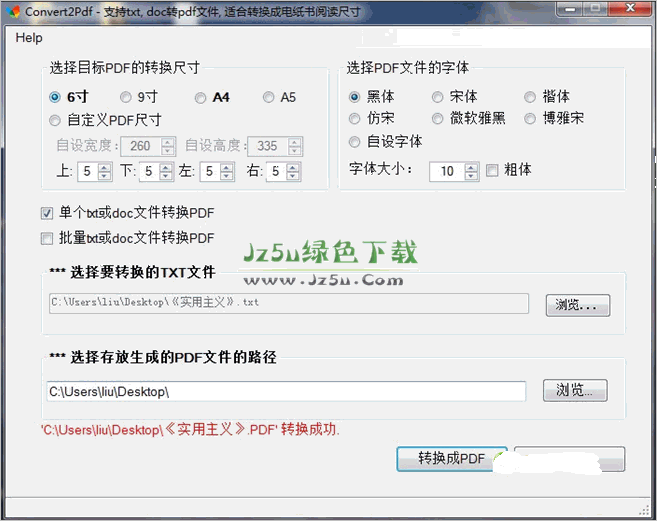Decrease 下 bottom margin value
The image size is (657, 521).
tap(166, 176)
